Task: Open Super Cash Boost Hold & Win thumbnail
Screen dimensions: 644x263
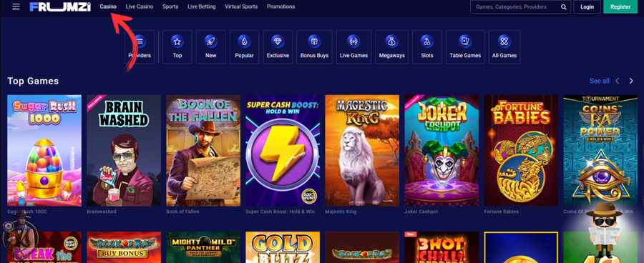Action: (x=283, y=151)
